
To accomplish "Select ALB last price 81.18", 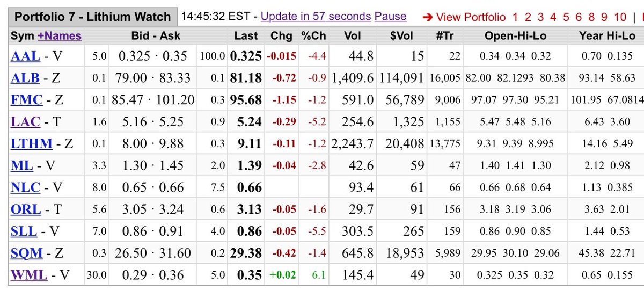I will [x=246, y=78].
